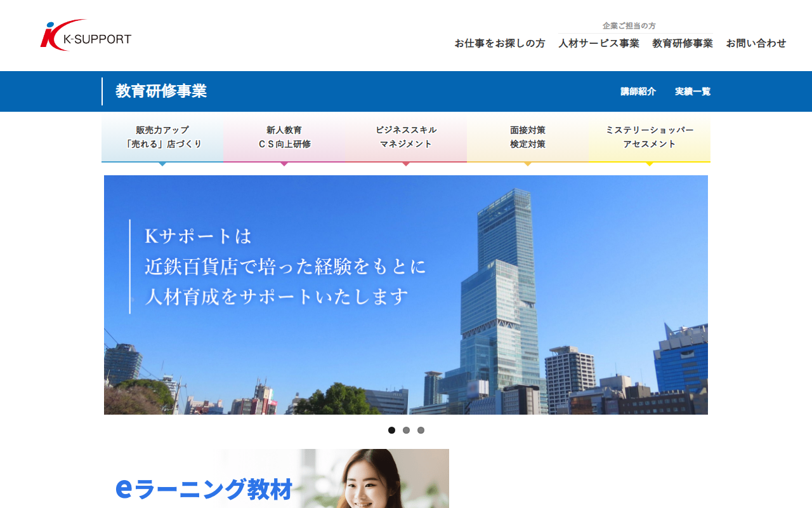Select 面接対策 検定対策 tab

coord(528,137)
